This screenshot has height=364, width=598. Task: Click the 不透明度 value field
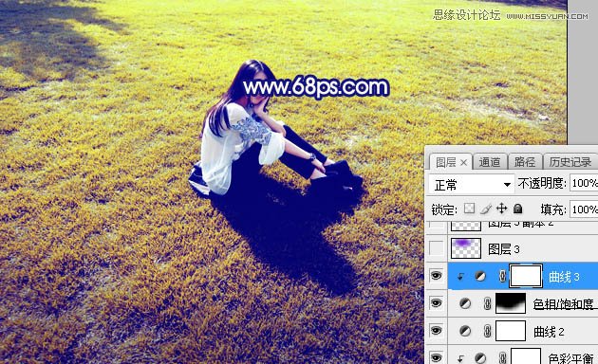pos(584,184)
